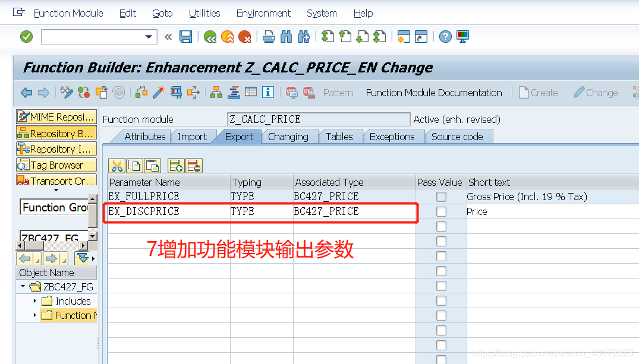Click the Find binoculars icon

(286, 37)
